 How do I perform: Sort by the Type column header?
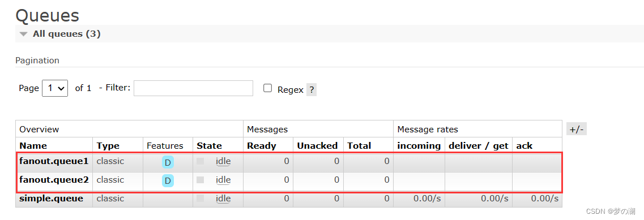coord(108,146)
